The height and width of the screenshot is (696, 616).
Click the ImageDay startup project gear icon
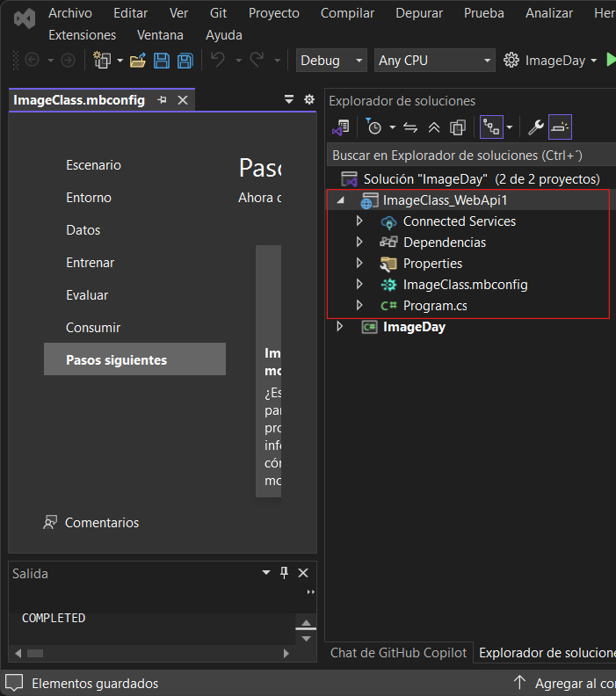point(511,60)
